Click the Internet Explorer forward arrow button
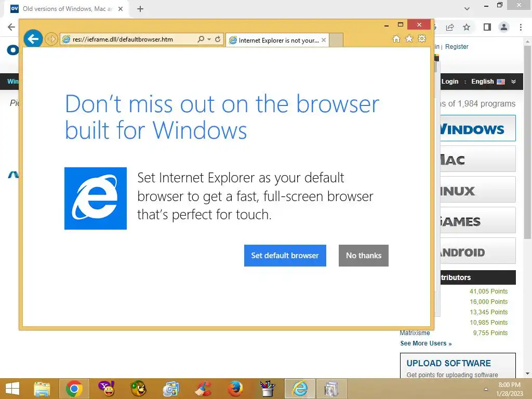532x399 pixels. (51, 39)
